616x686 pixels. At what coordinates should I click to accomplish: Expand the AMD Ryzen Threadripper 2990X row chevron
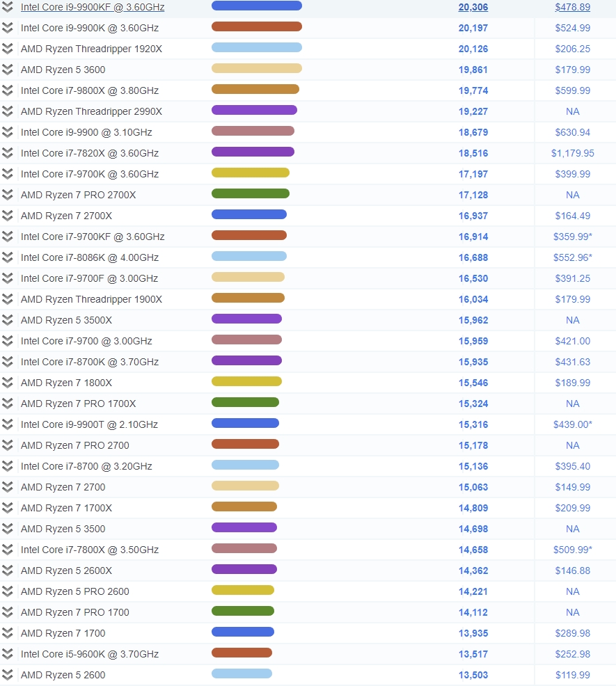[x=8, y=111]
